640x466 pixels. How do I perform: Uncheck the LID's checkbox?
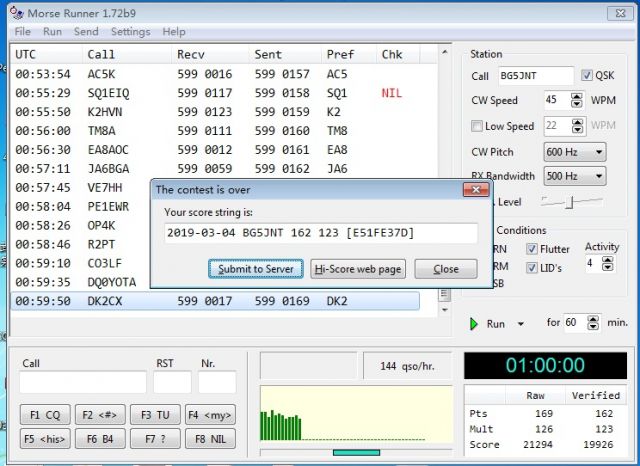(x=531, y=268)
